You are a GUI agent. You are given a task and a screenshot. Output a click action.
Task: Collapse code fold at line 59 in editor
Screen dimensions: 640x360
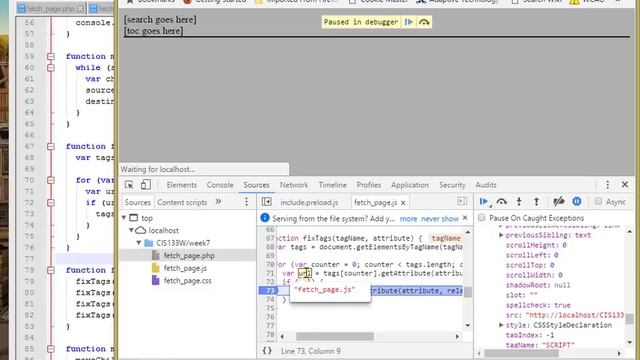pyautogui.click(x=51, y=56)
